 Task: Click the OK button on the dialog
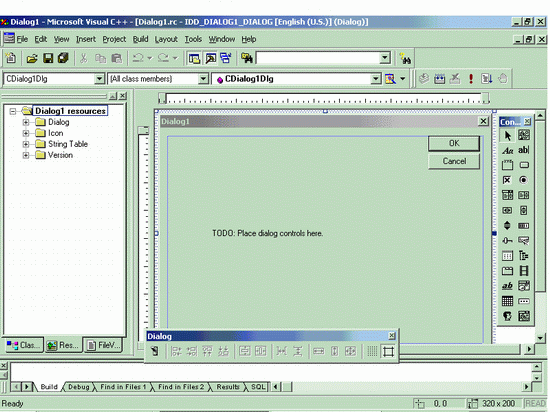click(454, 143)
